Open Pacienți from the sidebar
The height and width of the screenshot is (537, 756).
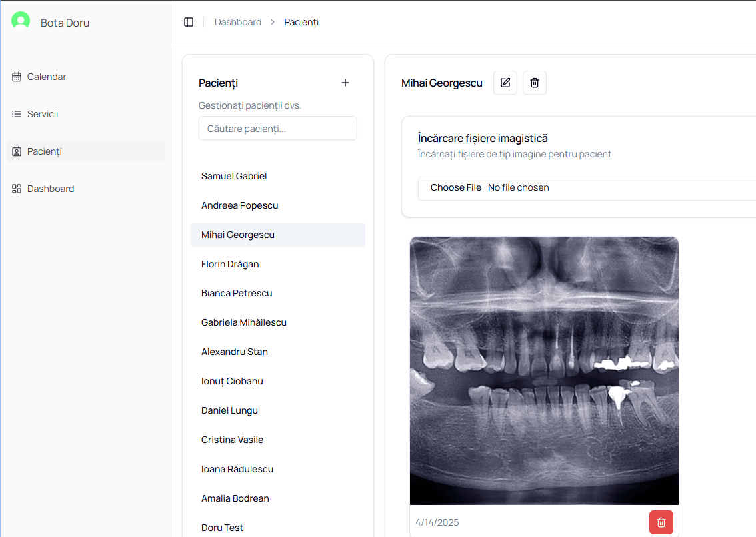point(86,151)
